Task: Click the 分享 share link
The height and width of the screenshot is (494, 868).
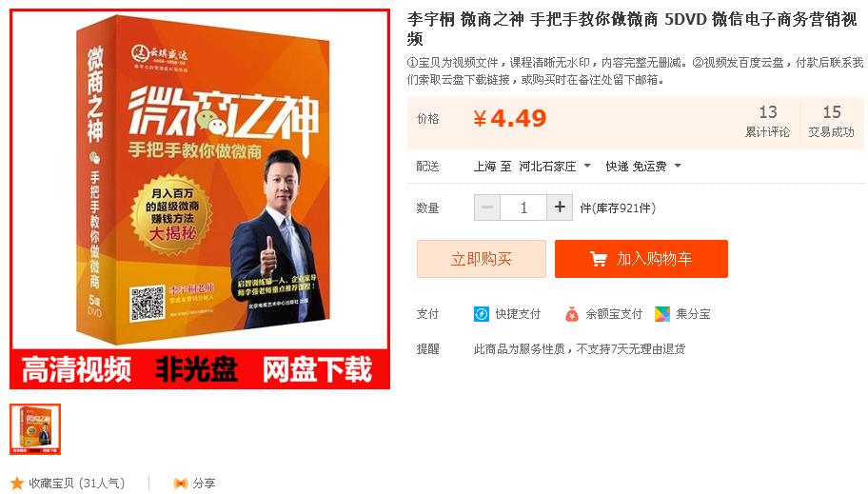Action: click(x=204, y=483)
